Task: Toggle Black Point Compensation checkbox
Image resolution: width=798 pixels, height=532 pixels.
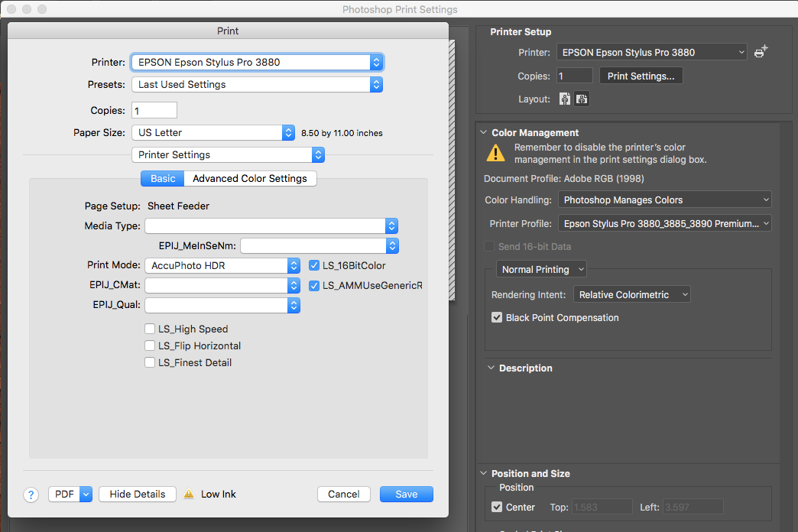Action: click(x=497, y=318)
